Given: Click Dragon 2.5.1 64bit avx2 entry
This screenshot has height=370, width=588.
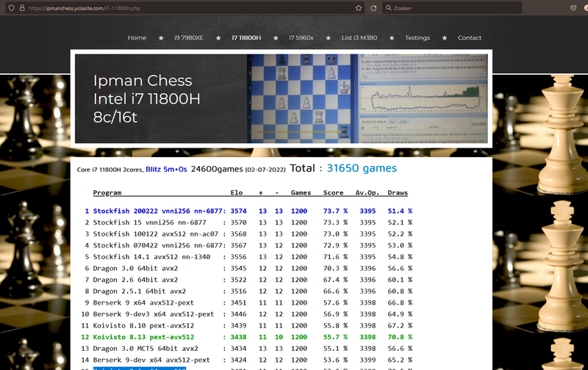Looking at the screenshot, I should pos(140,291).
